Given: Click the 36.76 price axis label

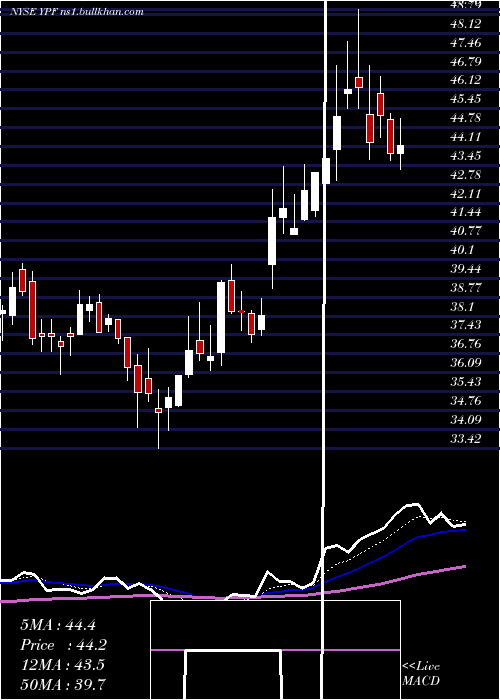Looking at the screenshot, I should 465,344.
